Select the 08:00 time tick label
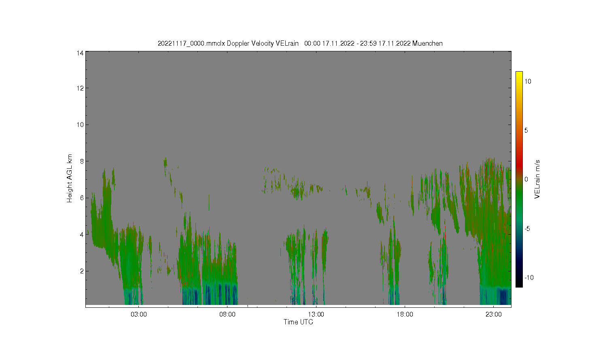Viewport: 607px width, 364px height. pyautogui.click(x=227, y=314)
